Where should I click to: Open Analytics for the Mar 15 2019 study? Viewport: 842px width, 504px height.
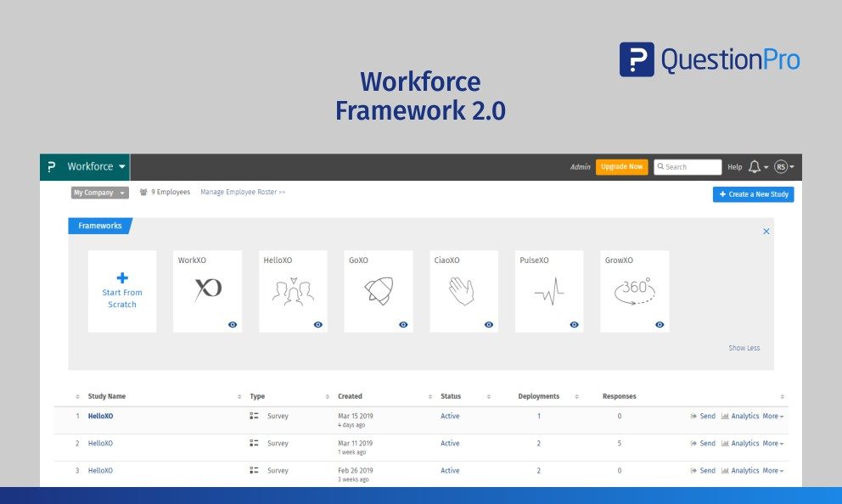[740, 416]
